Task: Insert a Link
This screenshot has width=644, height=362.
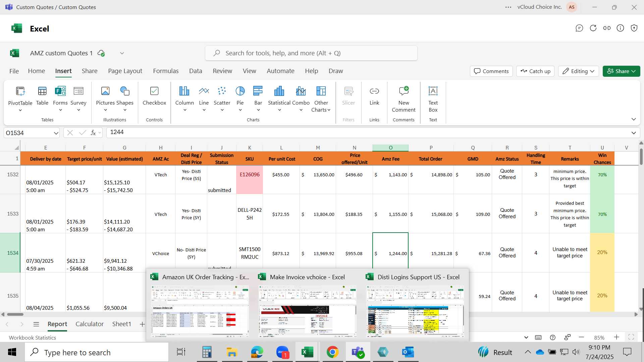Action: tap(374, 96)
